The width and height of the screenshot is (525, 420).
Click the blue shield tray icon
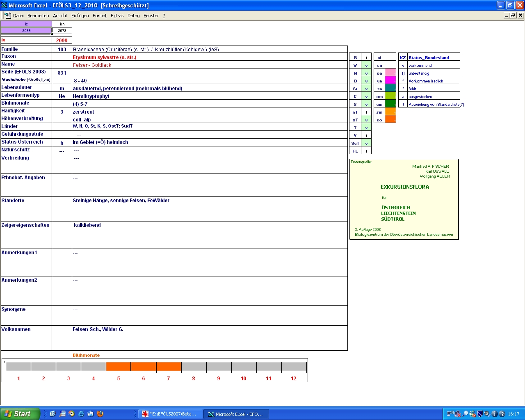(x=480, y=414)
